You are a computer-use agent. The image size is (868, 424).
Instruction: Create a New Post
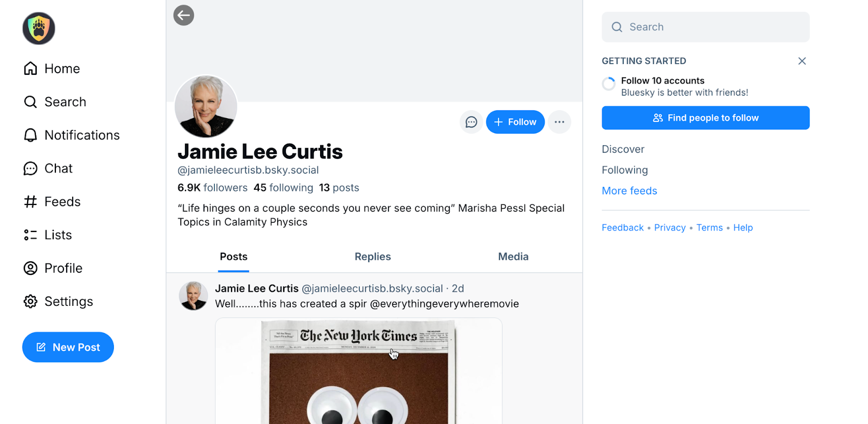(68, 347)
